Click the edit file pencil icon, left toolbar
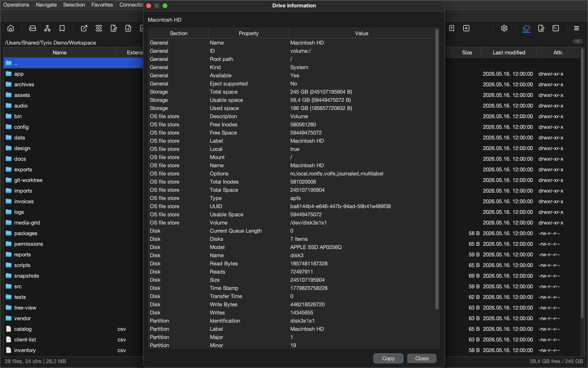This screenshot has width=588, height=368. 114,28
